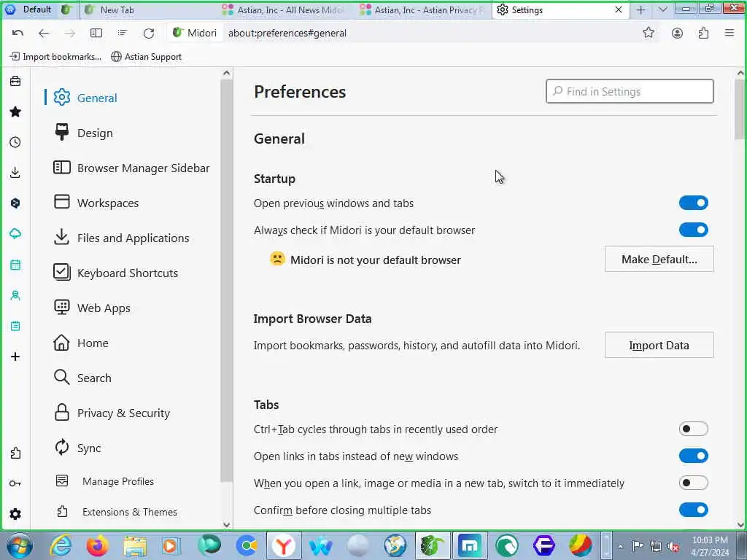The height and width of the screenshot is (560, 747).
Task: Open Yandex browser from taskbar
Action: pos(284,545)
